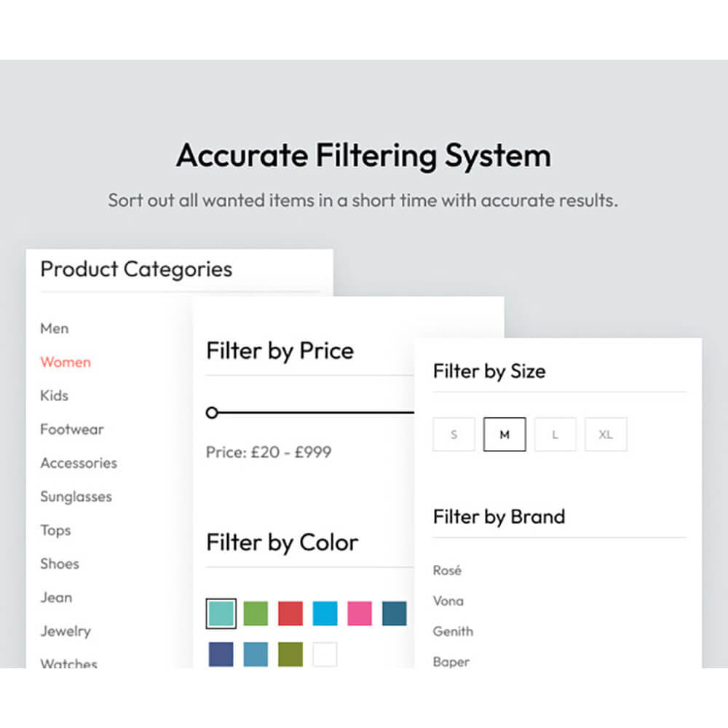Toggle the size M option
728x728 pixels.
click(x=505, y=435)
